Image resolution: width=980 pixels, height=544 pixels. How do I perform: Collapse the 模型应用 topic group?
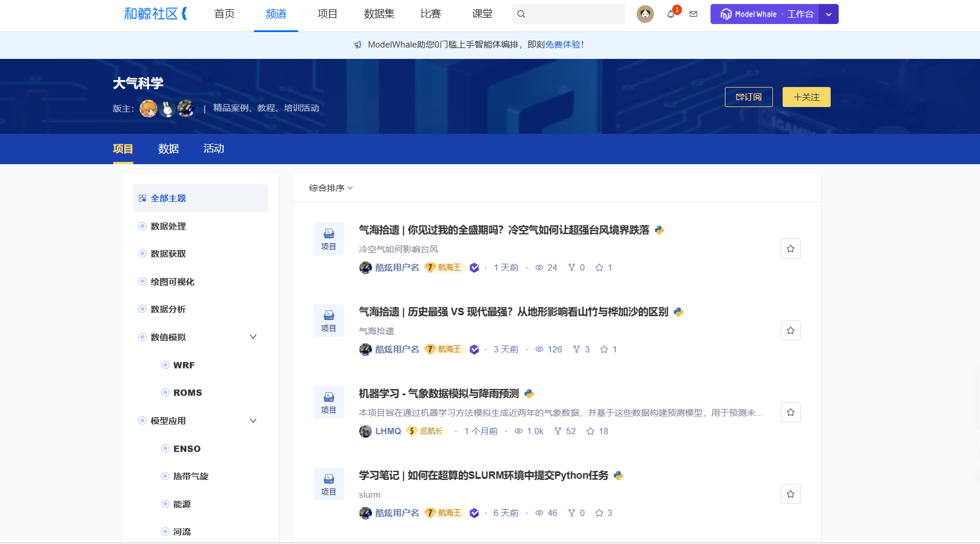click(253, 420)
